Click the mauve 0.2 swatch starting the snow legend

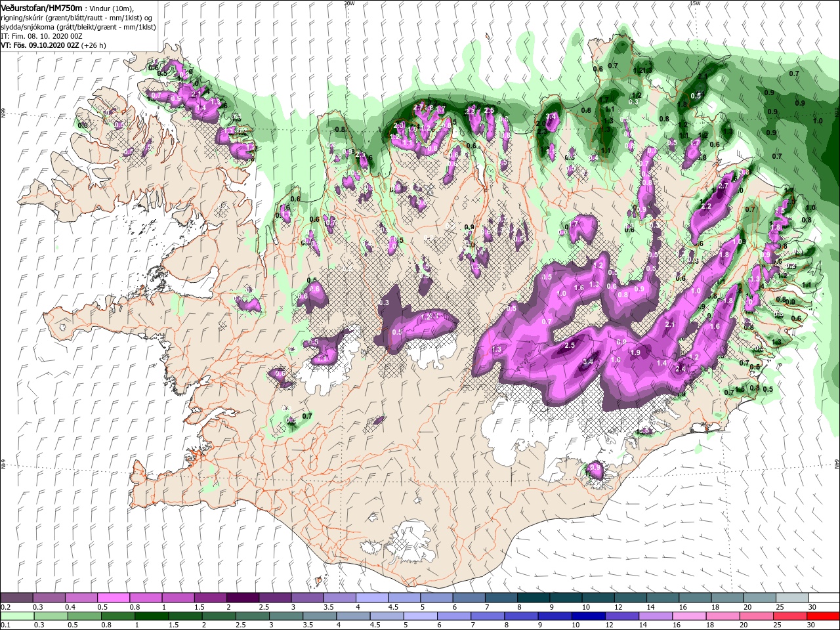[x=17, y=598]
